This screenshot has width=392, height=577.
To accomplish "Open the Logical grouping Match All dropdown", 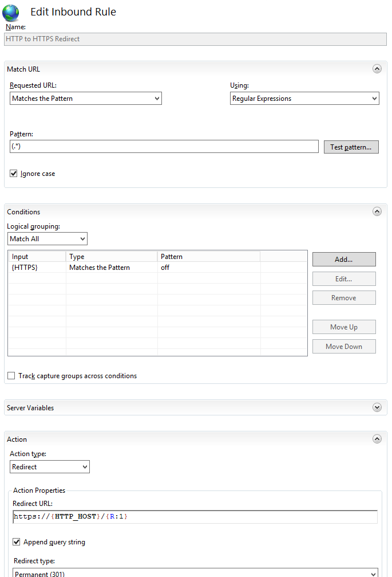I will [x=47, y=239].
